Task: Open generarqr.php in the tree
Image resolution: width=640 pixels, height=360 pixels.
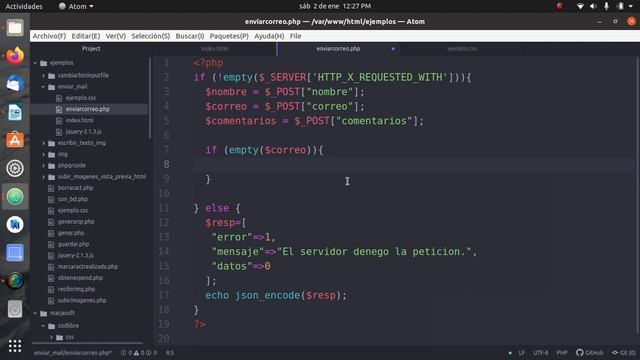Action: [x=76, y=222]
